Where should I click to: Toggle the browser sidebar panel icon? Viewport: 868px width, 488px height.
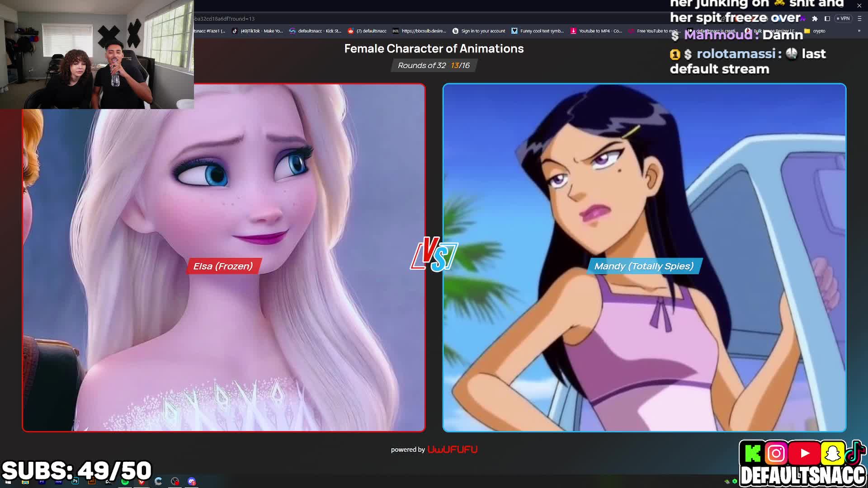(827, 19)
